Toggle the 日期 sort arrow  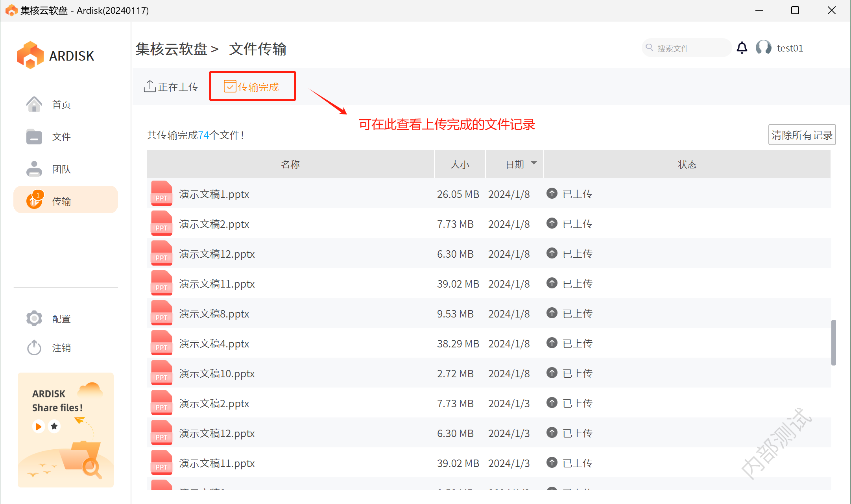click(534, 163)
